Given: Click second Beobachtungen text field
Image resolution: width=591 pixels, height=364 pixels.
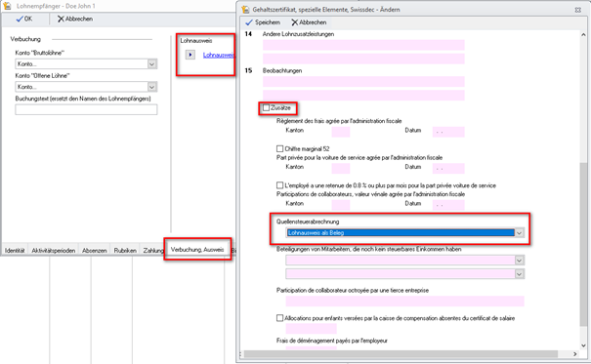Looking at the screenshot, I should [x=363, y=96].
